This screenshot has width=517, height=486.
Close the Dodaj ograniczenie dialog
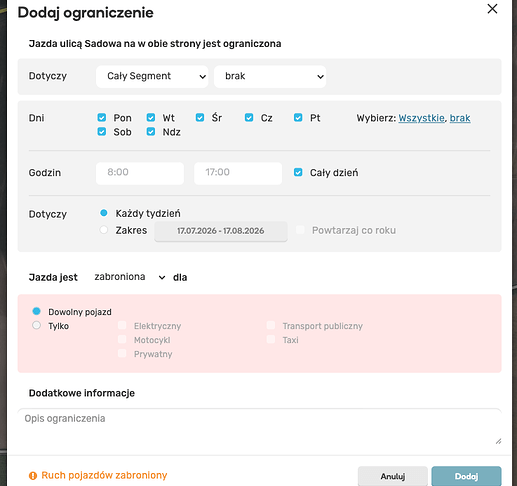(x=492, y=9)
